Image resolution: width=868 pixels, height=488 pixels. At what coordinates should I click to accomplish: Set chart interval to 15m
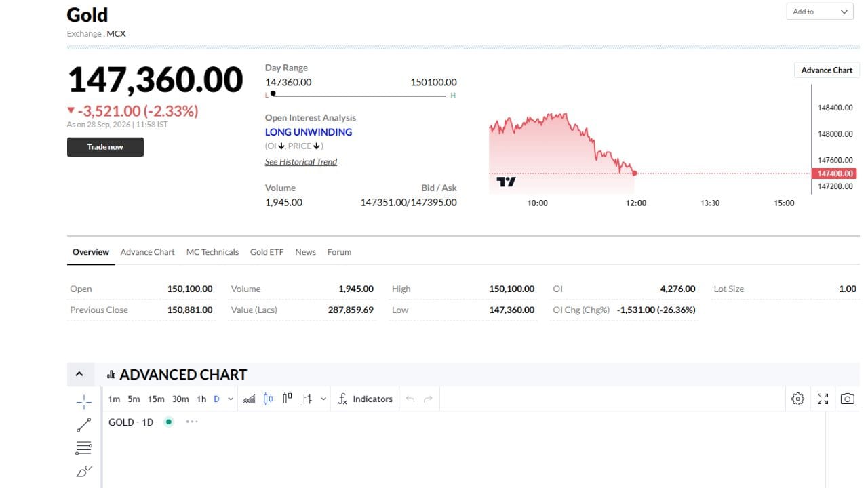156,399
